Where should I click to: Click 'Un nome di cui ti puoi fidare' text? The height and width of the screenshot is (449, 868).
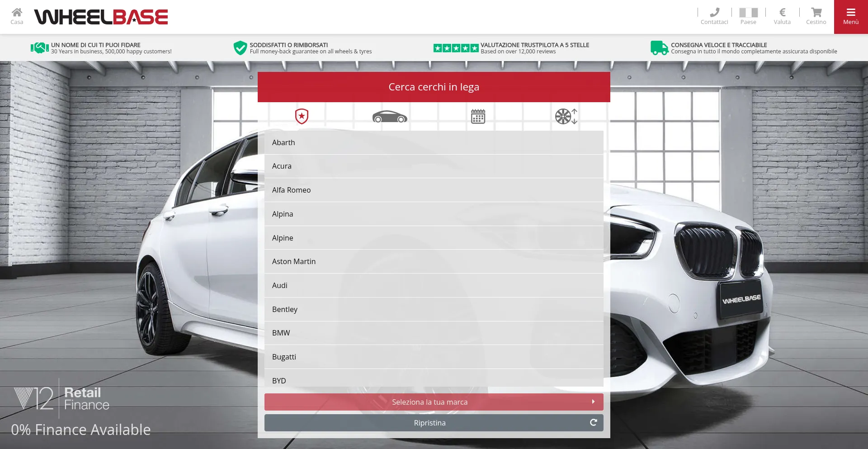tap(96, 45)
